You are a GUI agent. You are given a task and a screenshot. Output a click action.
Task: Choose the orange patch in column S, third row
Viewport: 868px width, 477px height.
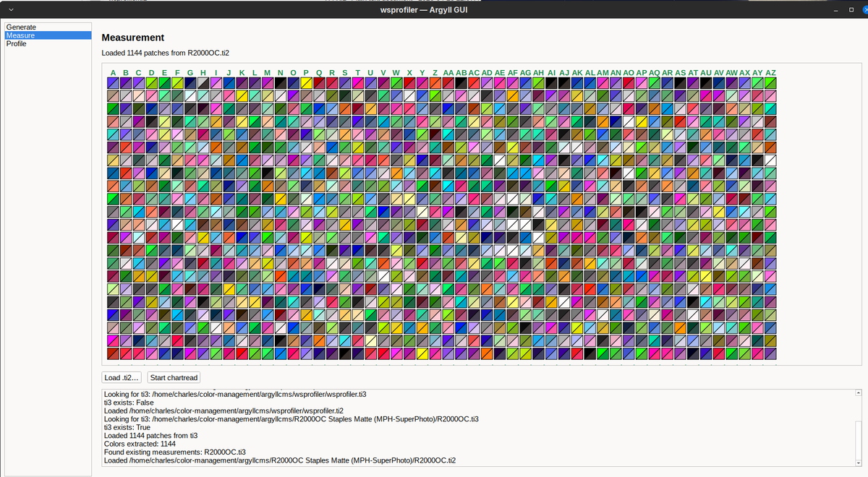tap(345, 108)
